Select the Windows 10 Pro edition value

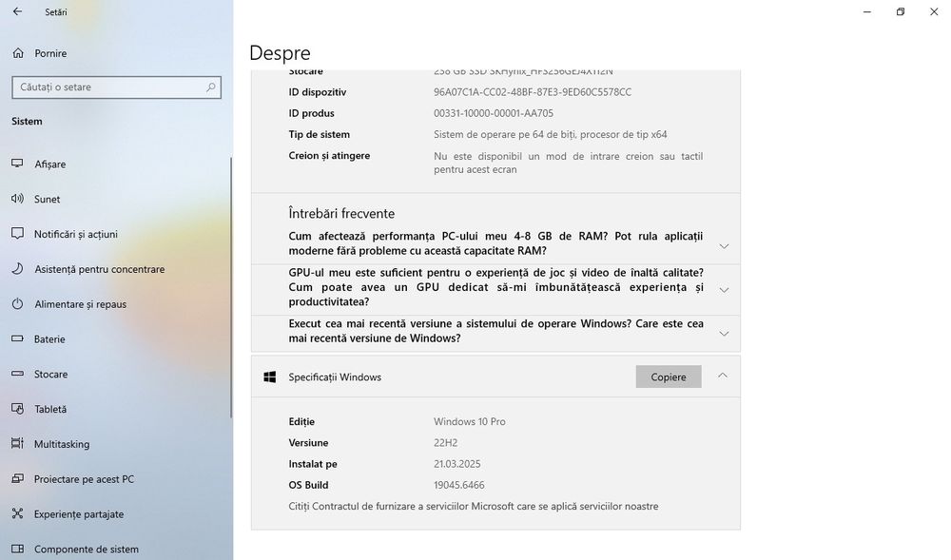coord(470,421)
